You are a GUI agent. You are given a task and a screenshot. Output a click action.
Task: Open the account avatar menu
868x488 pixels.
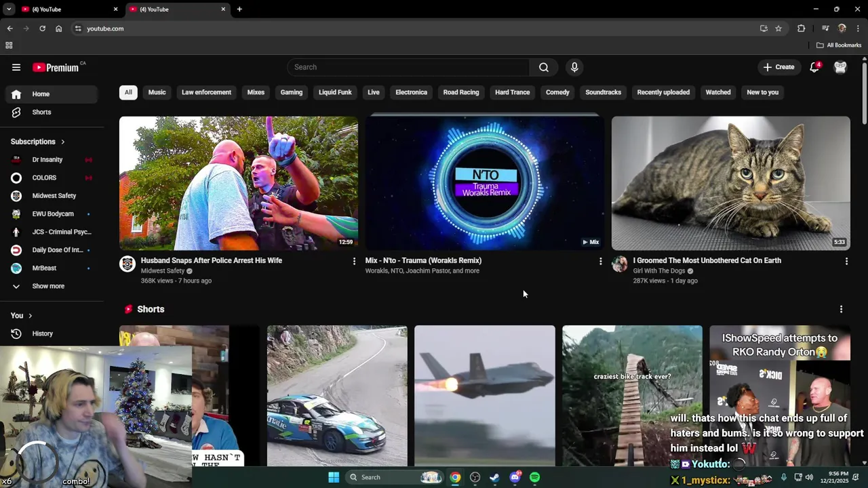[840, 67]
